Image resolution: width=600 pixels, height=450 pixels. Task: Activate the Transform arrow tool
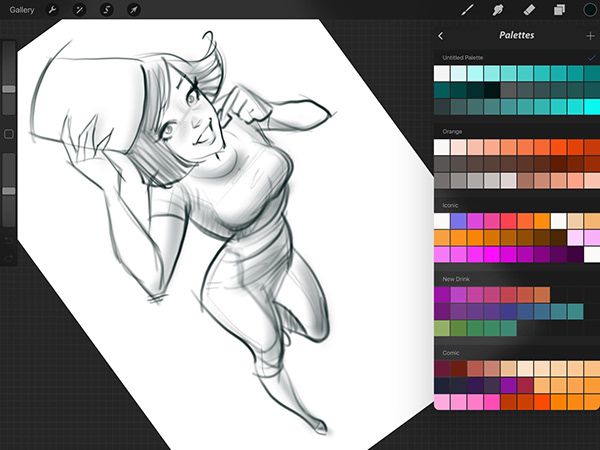[x=133, y=10]
